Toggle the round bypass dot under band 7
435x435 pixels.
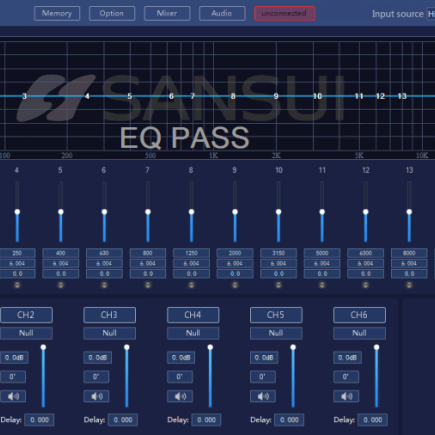[148, 285]
